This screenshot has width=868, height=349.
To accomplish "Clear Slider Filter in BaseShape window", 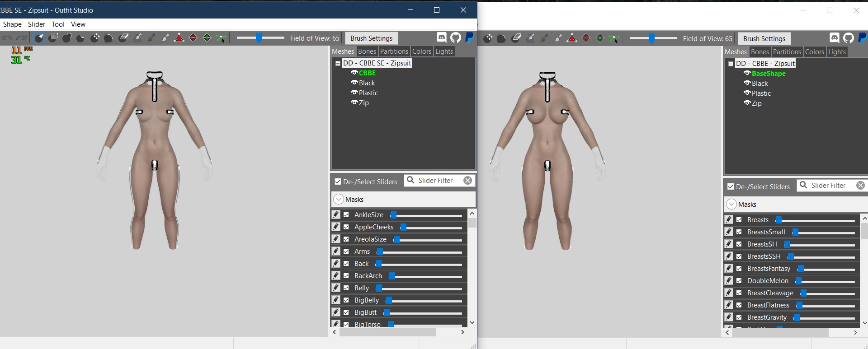I will 861,186.
